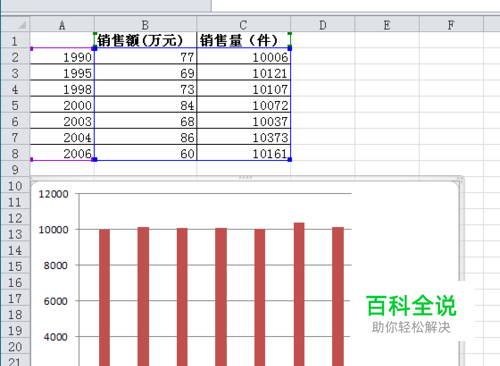Select column C header
Viewport: 500px width, 366px height.
point(243,25)
